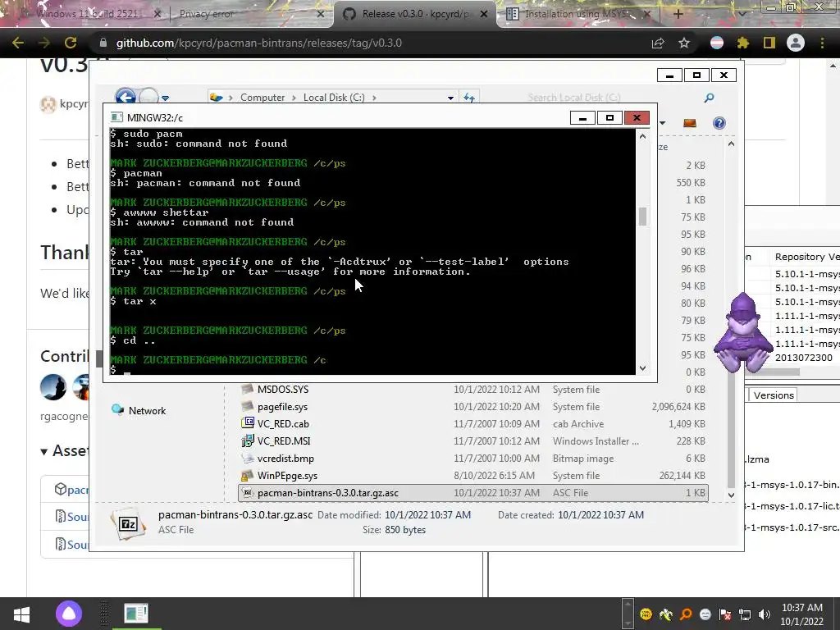
Task: Go back in Chrome browser
Action: 18,43
